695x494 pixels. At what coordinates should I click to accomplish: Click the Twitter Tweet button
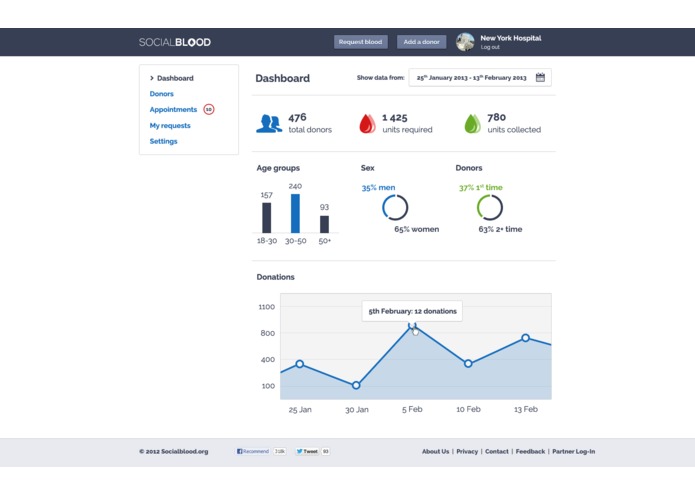tap(307, 451)
